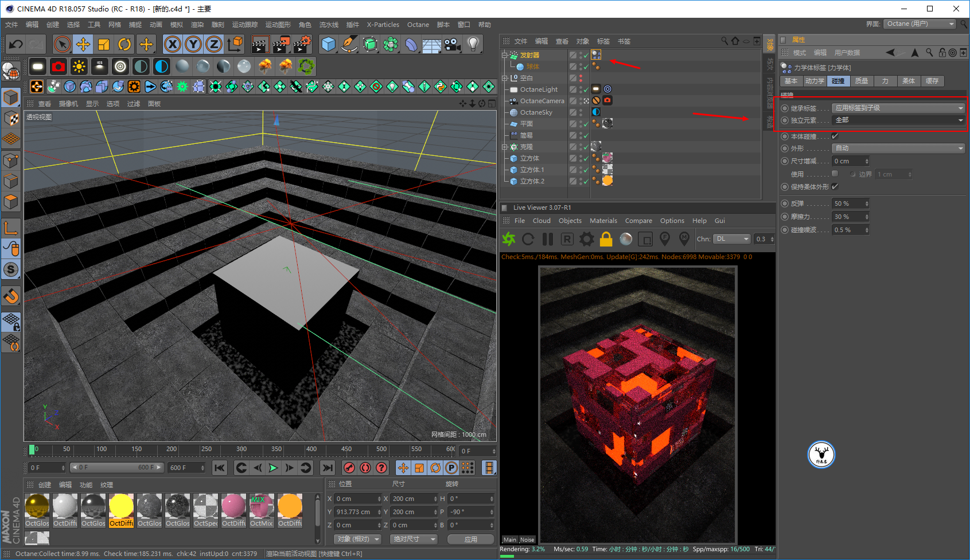The width and height of the screenshot is (970, 560).
Task: Click the Live Viewer clay mode sphere
Action: [x=626, y=239]
